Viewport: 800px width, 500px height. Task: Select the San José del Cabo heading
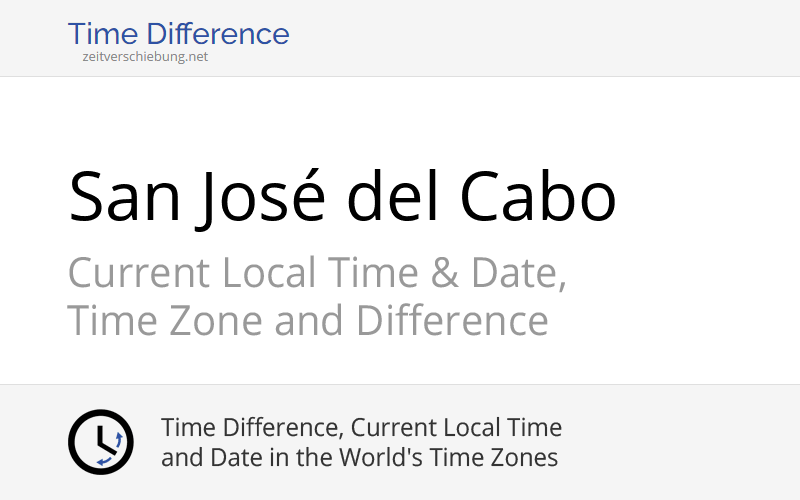[342, 197]
